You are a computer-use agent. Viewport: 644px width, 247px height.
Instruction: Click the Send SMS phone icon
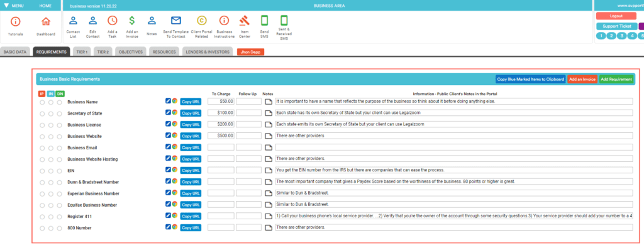pyautogui.click(x=265, y=21)
